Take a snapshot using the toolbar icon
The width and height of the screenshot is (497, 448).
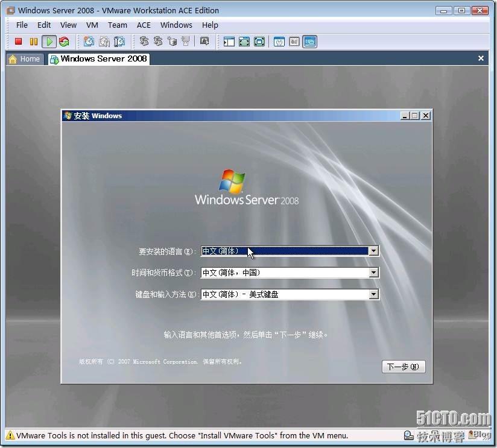89,42
